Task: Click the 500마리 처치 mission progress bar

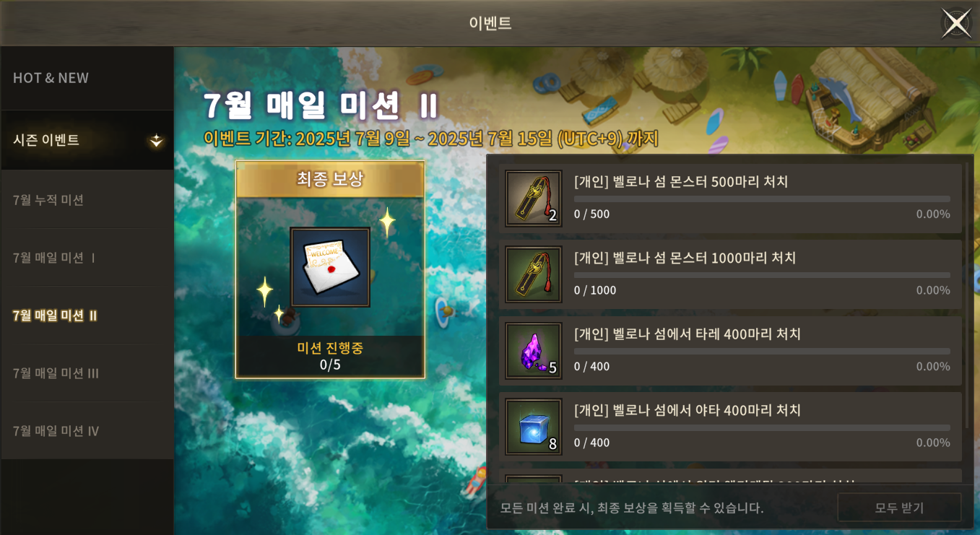Action: click(762, 199)
